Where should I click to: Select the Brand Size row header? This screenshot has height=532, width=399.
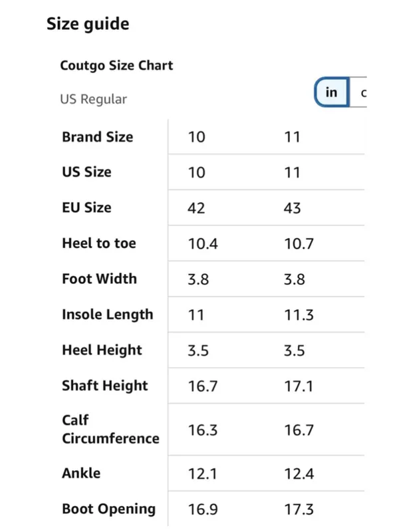coord(97,137)
